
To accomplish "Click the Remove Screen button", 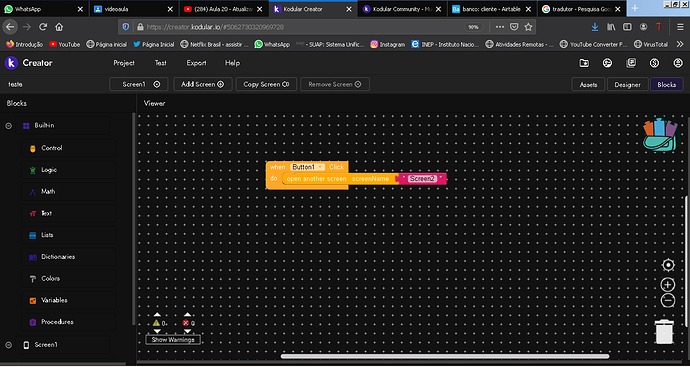I will click(335, 84).
